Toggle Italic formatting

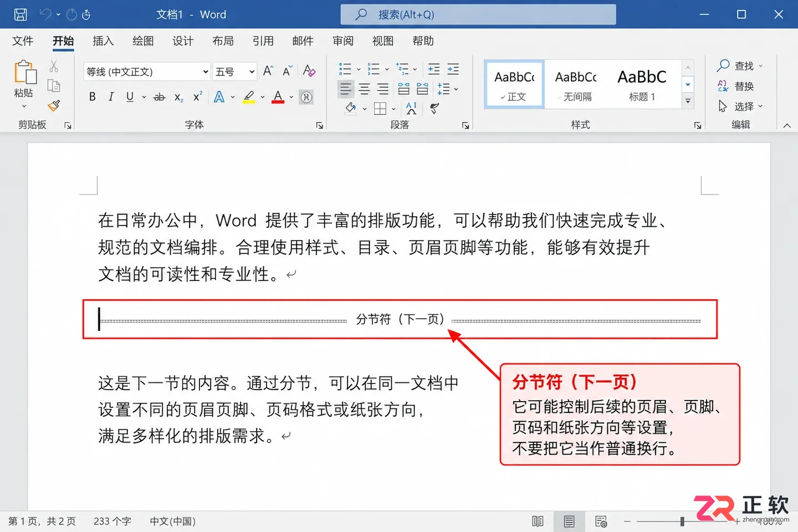111,97
